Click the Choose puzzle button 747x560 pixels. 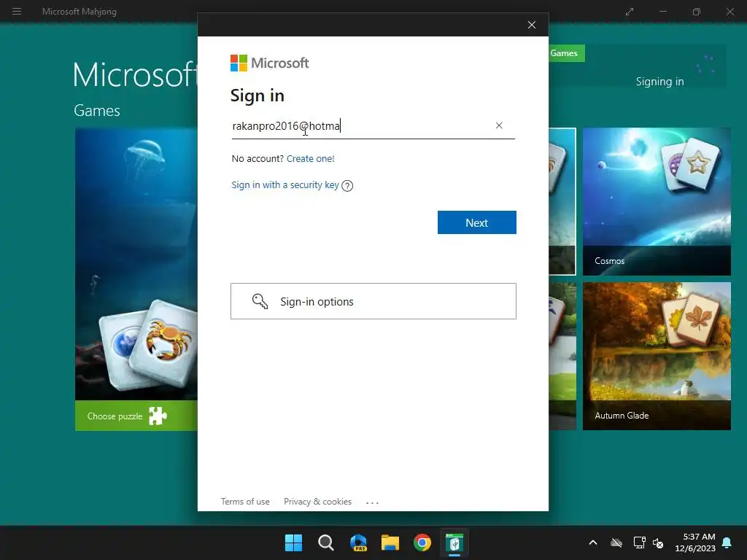click(x=136, y=416)
